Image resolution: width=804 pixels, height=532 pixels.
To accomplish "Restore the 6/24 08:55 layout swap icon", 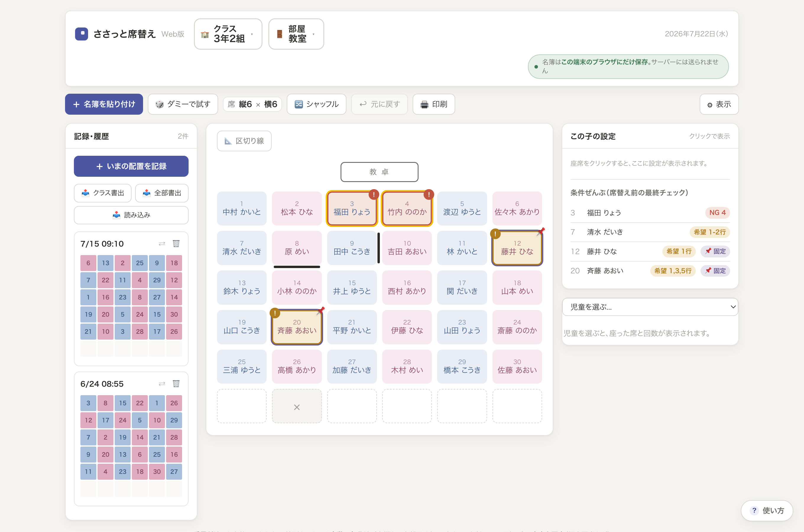I will [162, 384].
